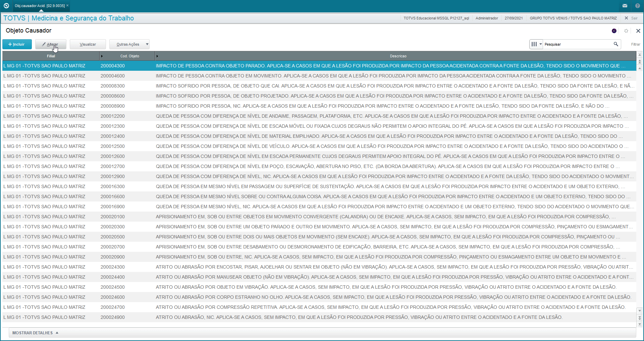644x341 pixels.
Task: Select row with code 200024500
Action: coord(319,287)
